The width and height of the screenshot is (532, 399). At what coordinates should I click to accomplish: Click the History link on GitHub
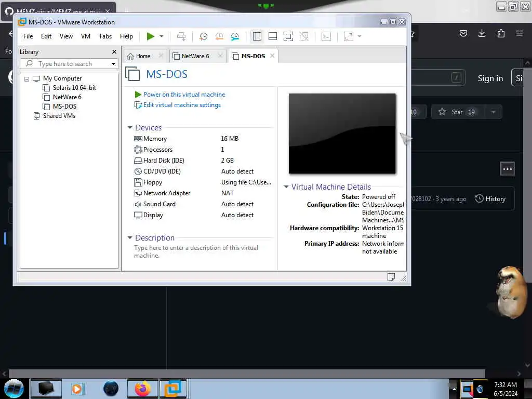click(x=490, y=199)
